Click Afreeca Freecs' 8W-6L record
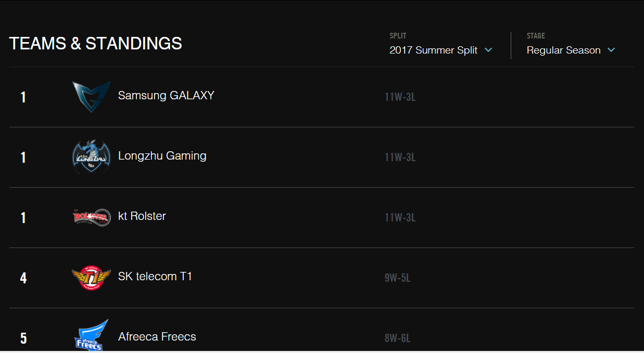This screenshot has width=644, height=353. point(398,338)
